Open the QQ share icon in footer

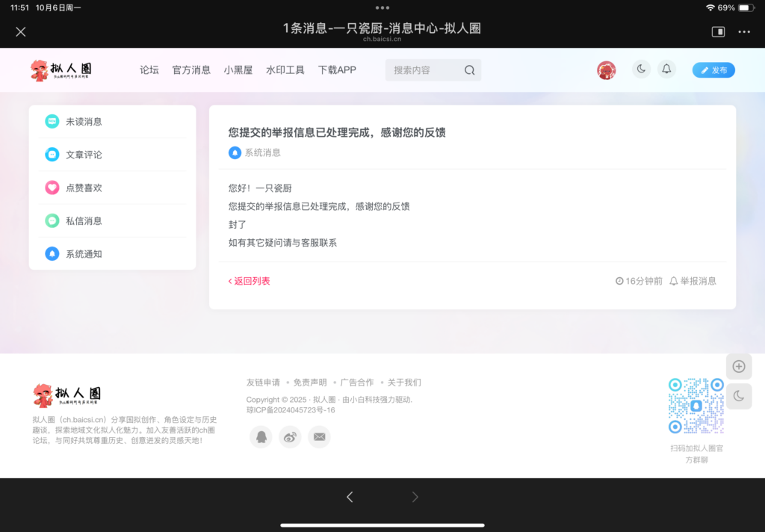(260, 436)
